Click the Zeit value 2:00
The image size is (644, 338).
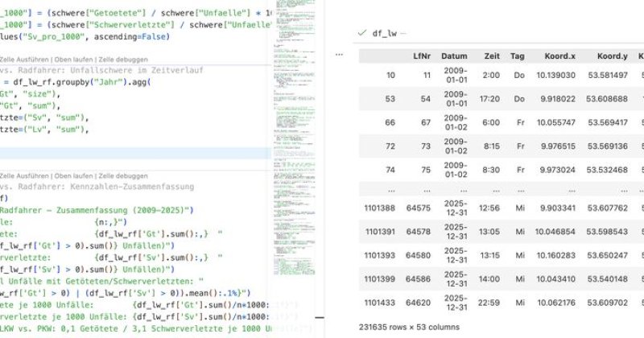pos(491,75)
